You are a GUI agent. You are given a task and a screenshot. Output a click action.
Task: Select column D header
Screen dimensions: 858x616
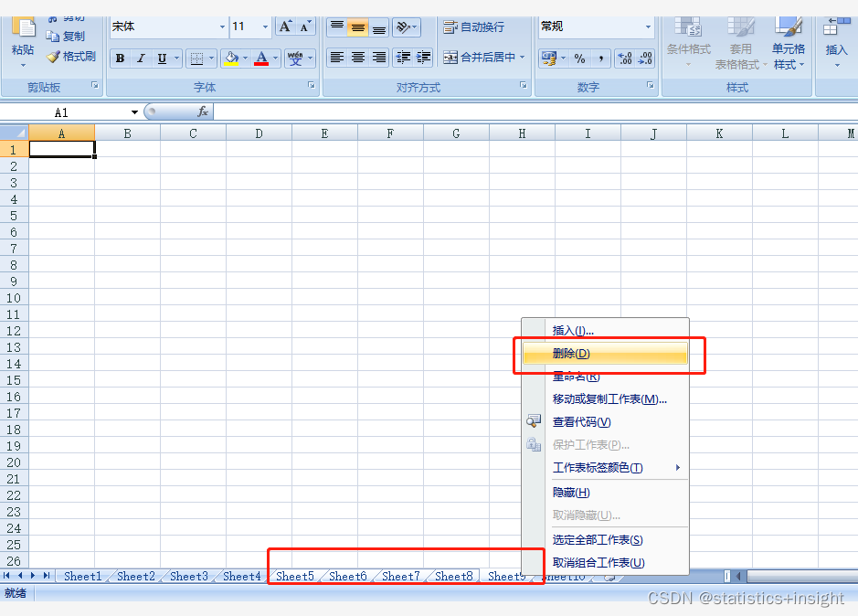coord(259,133)
